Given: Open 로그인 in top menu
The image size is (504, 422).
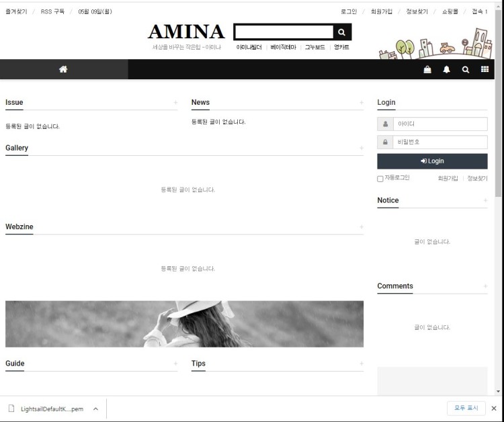Looking at the screenshot, I should coord(349,11).
